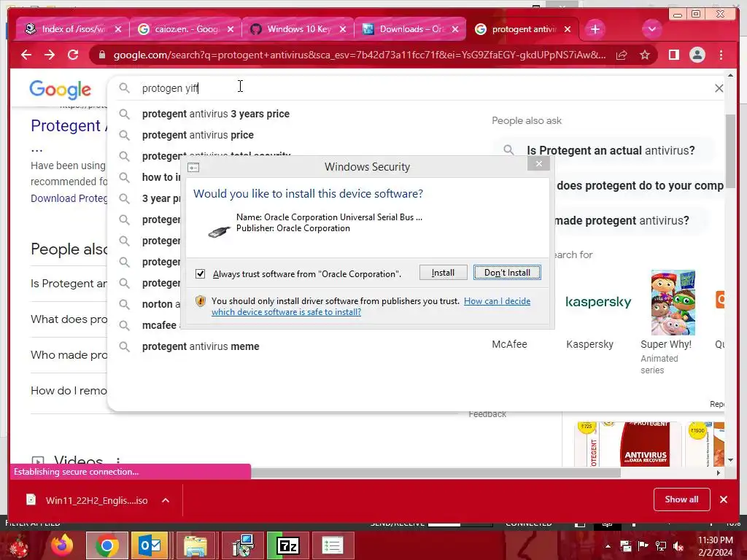Open the tab search dropdown arrow

[x=651, y=29]
